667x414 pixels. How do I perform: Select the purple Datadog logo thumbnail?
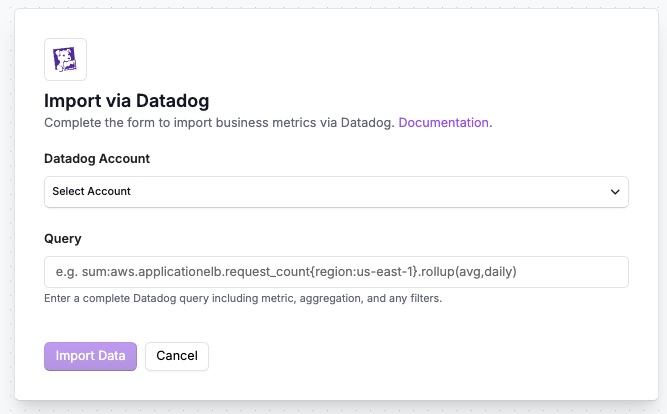coord(65,60)
